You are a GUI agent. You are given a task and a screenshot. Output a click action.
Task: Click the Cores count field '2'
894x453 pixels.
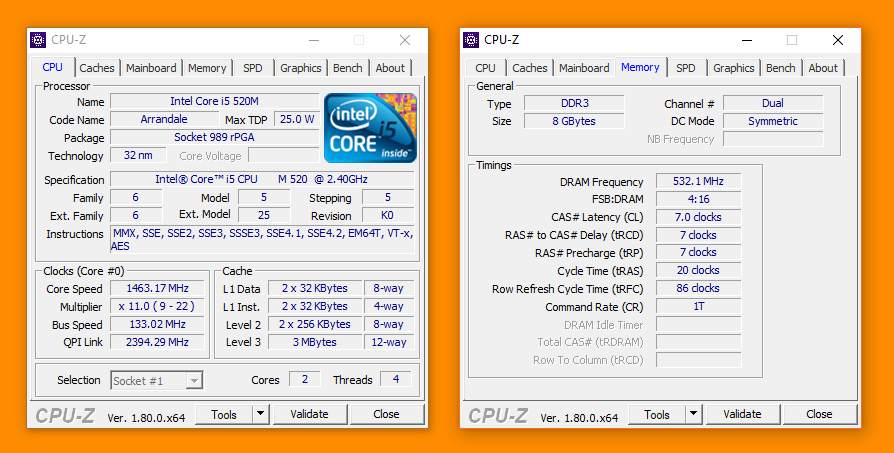[304, 379]
